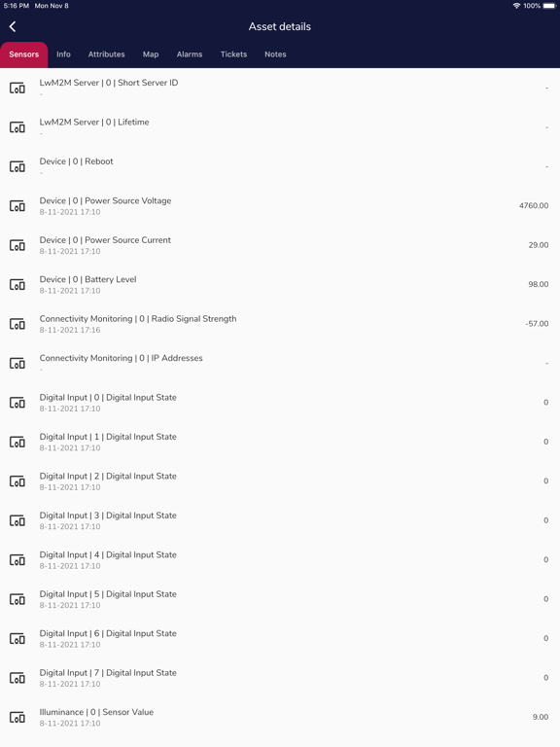Screen dimensions: 560x747
Task: Show the Map tab
Action: 151,54
